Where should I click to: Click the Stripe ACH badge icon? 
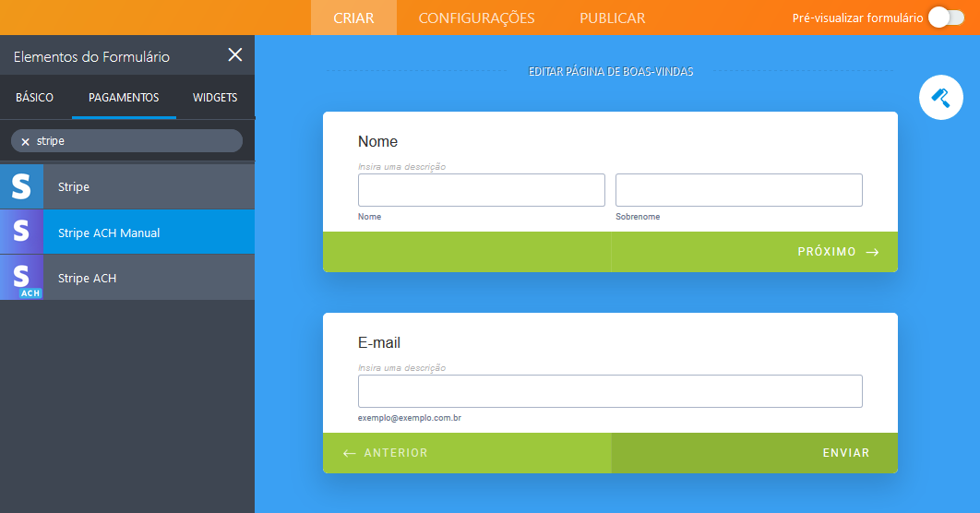(x=22, y=278)
